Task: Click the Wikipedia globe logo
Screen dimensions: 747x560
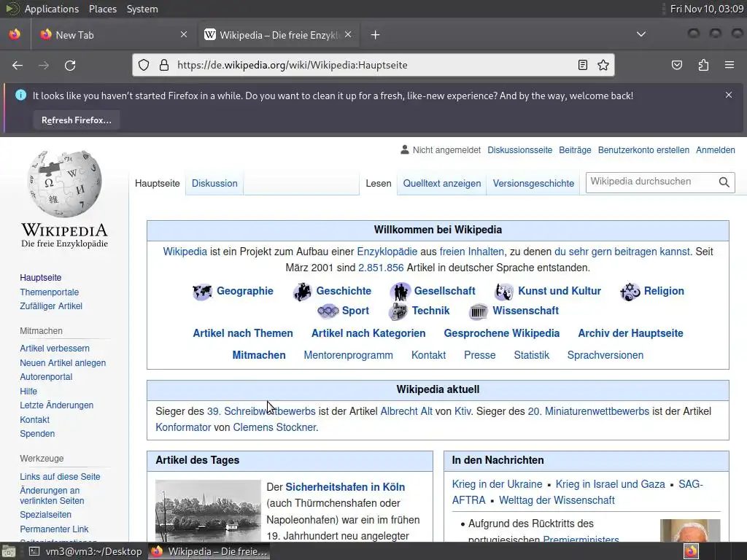Action: pyautogui.click(x=64, y=183)
